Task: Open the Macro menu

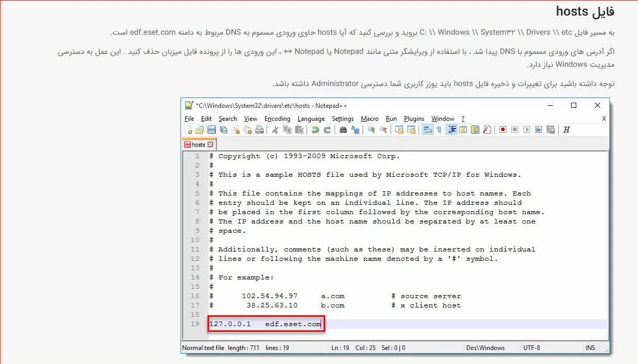Action: 369,119
